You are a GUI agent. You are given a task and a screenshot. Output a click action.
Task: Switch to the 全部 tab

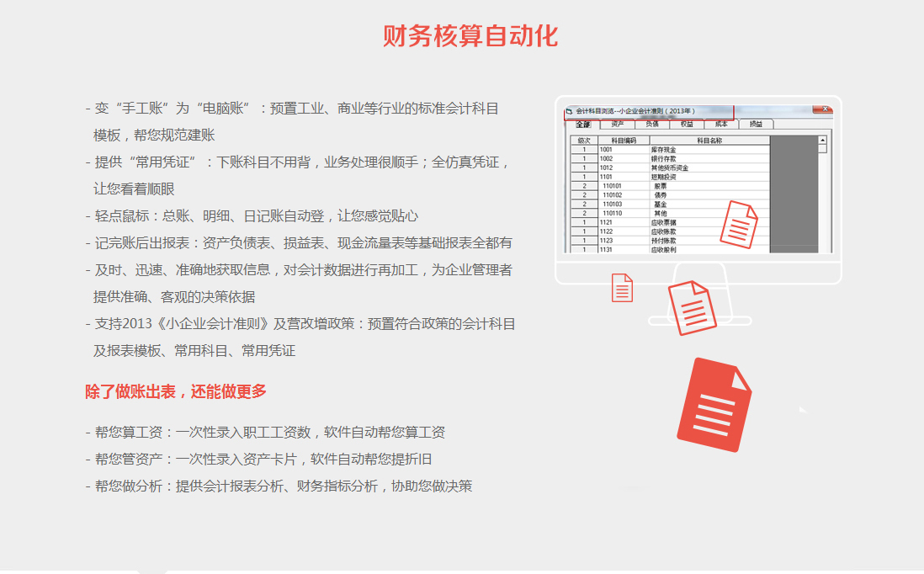tap(582, 125)
